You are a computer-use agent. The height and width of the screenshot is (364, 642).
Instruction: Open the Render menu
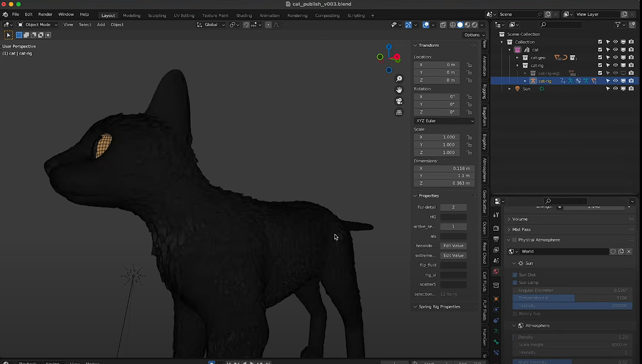point(45,15)
